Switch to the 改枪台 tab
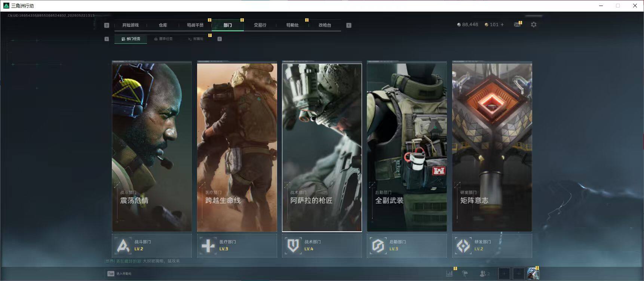This screenshot has width=644, height=281. coord(325,25)
